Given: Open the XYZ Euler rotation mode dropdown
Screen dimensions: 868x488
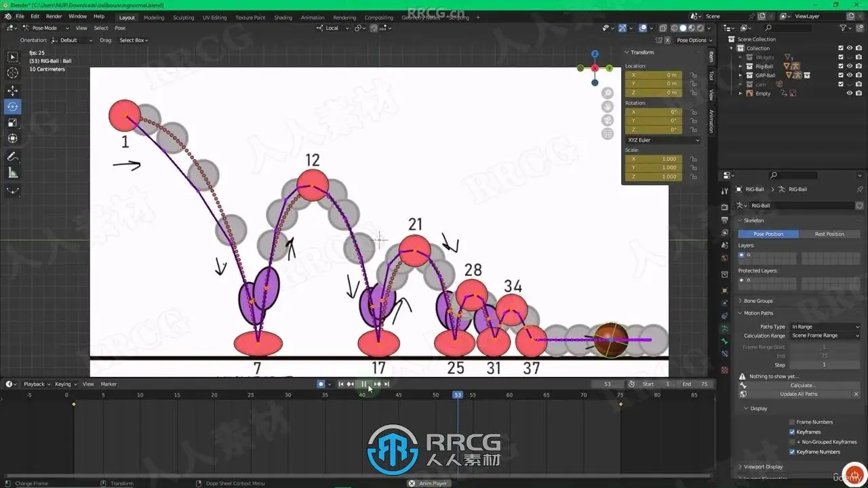Looking at the screenshot, I should pos(663,140).
